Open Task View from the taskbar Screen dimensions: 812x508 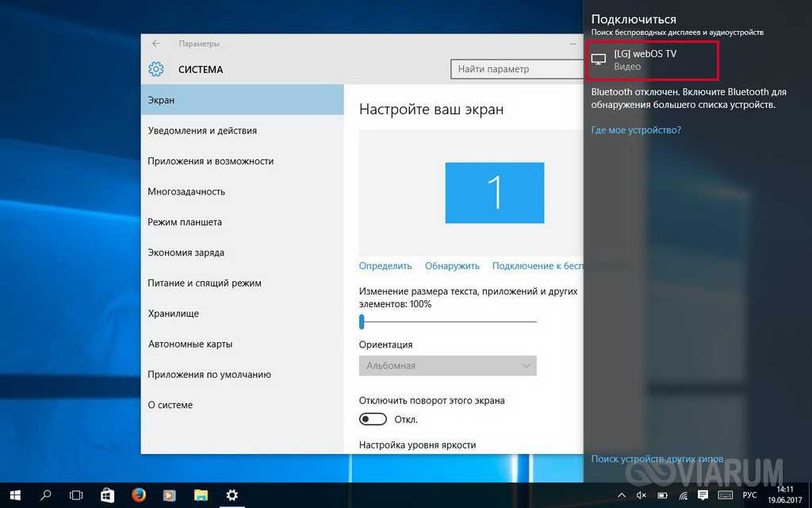pos(76,495)
